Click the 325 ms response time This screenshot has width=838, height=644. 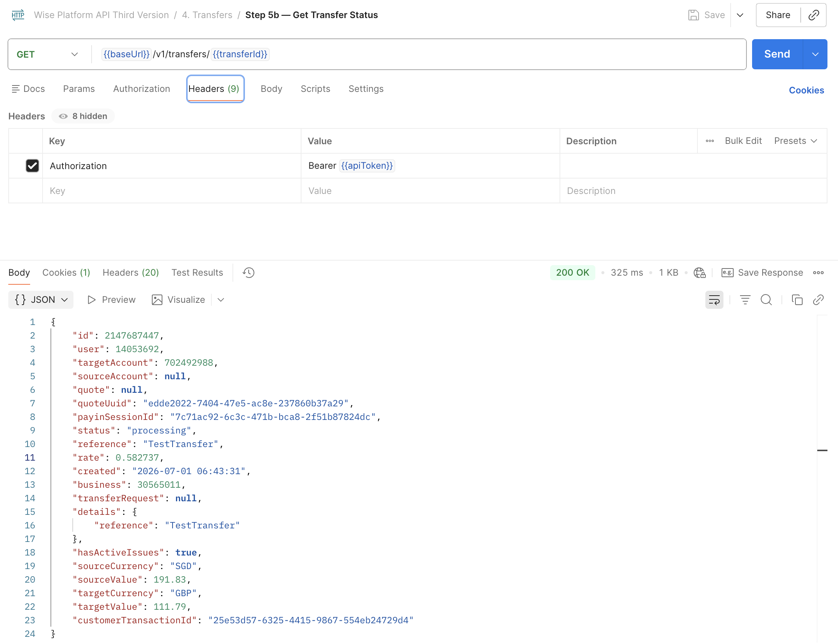tap(627, 273)
